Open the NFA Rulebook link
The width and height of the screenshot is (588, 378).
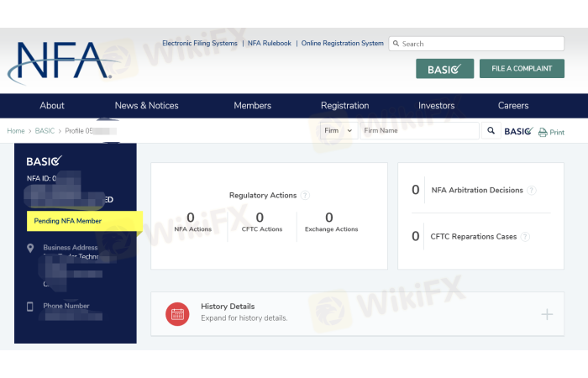[x=269, y=44]
